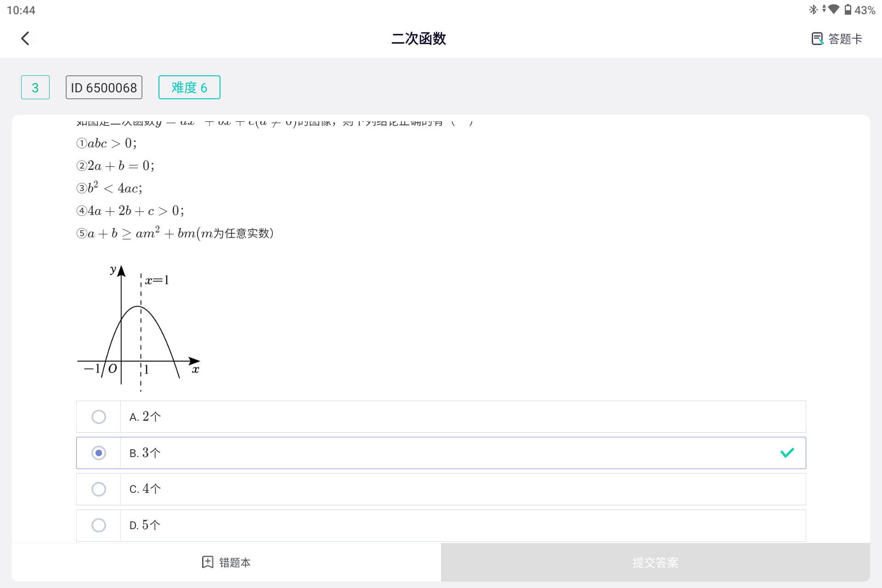Select the radio button for option A

click(99, 417)
